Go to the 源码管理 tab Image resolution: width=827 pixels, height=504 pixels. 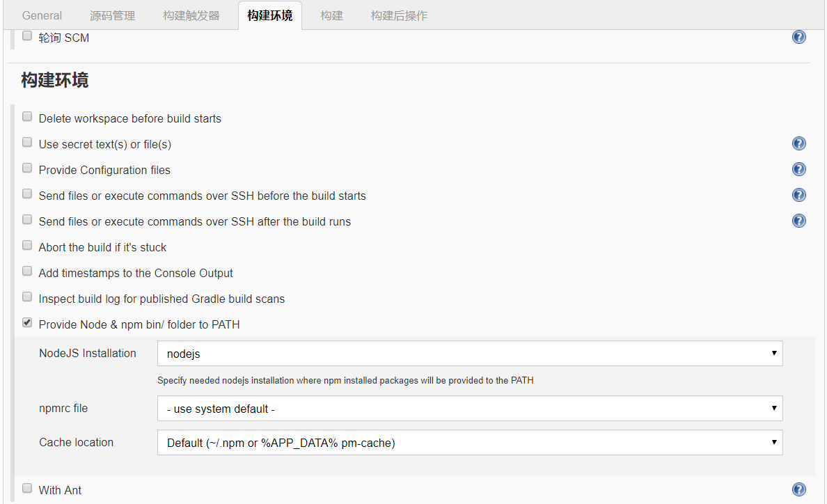tap(113, 15)
